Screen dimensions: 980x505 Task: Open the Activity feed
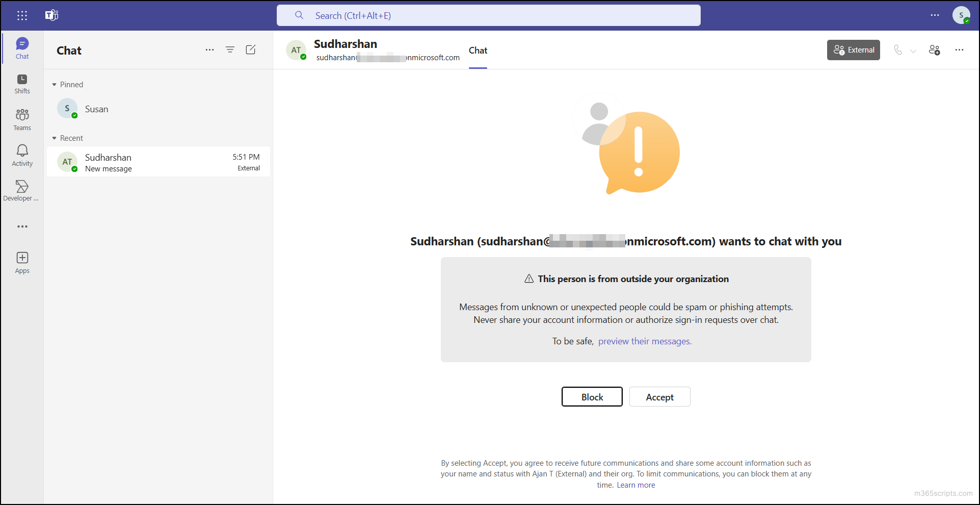(x=22, y=155)
